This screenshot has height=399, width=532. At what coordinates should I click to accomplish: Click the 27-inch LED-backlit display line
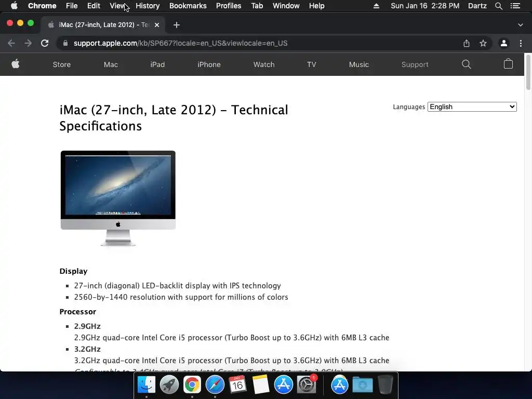tap(178, 285)
